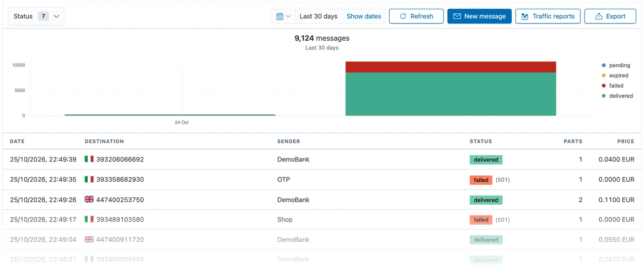
Task: Open message dated 25/10/2026, 22:49:26
Action: coord(43,200)
